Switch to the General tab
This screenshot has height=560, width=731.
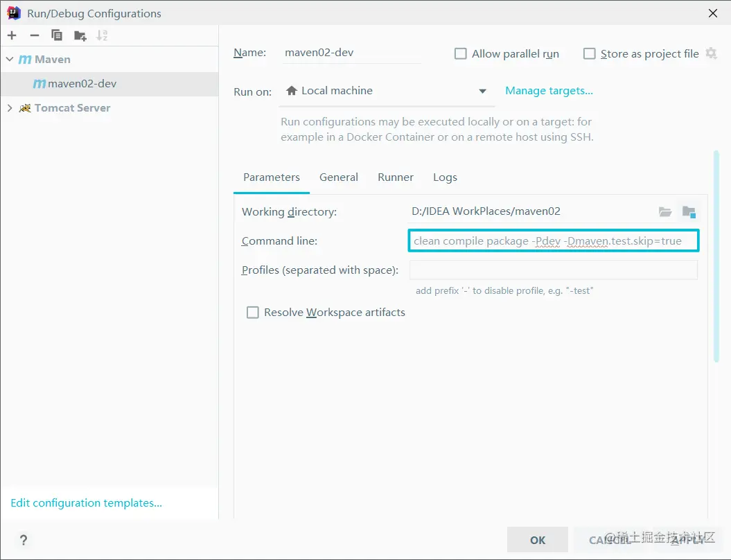point(339,177)
